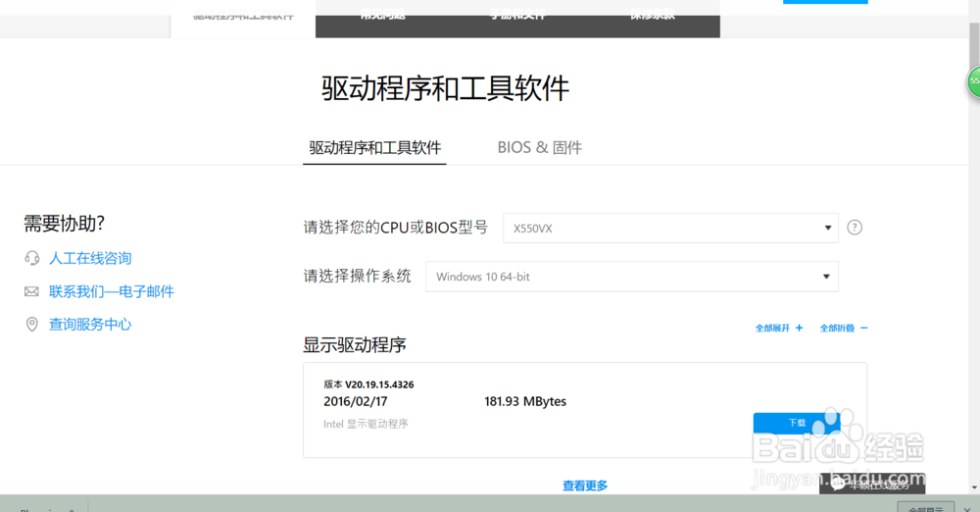This screenshot has width=980, height=512.
Task: Click the 请选择操作系统 label
Action: click(x=357, y=276)
